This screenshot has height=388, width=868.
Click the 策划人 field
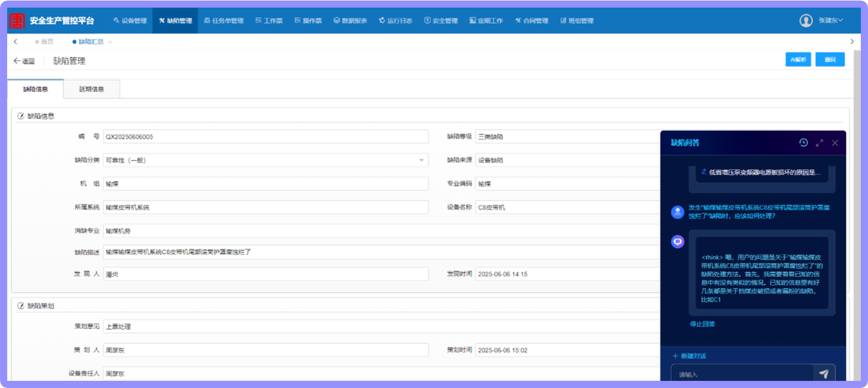pos(266,350)
